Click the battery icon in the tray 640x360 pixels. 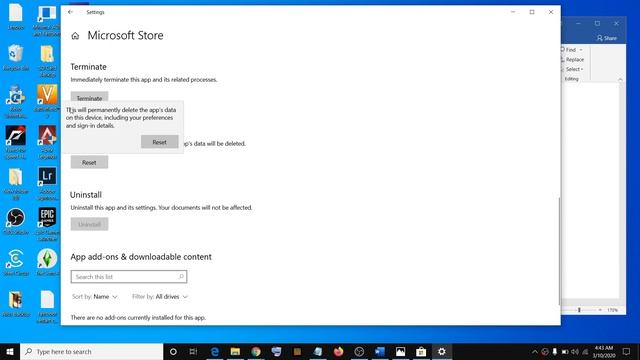coord(565,352)
